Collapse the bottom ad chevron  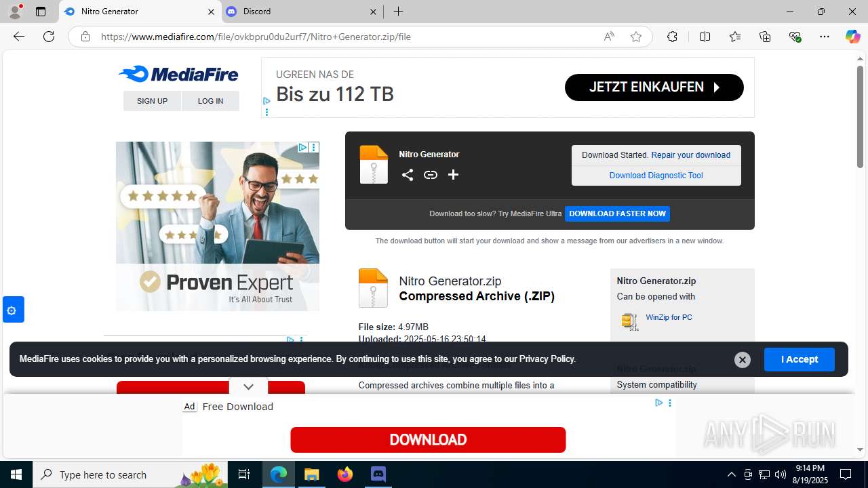pyautogui.click(x=248, y=386)
